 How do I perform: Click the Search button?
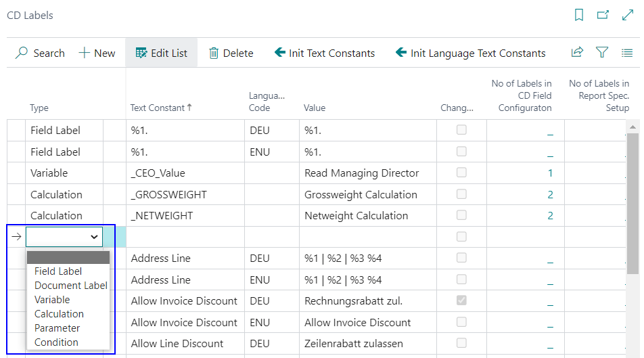(x=41, y=53)
